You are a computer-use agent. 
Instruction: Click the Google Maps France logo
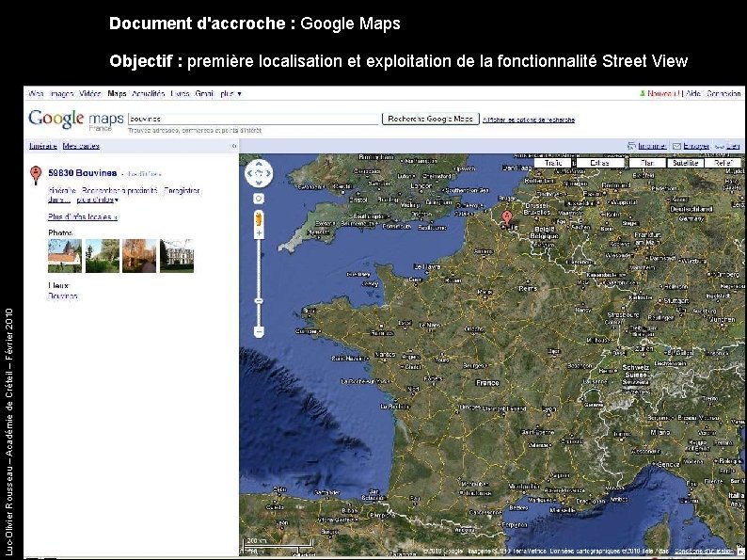76,120
